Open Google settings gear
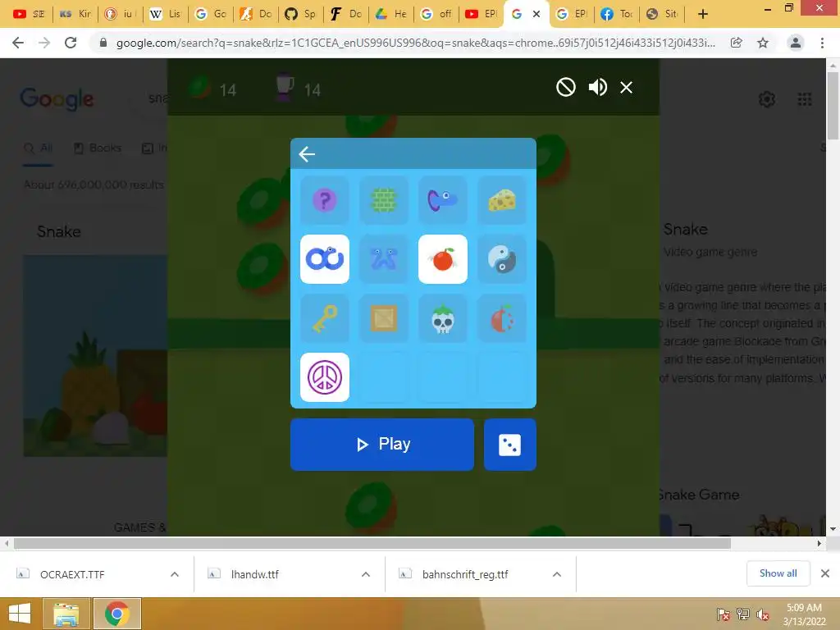 767,99
